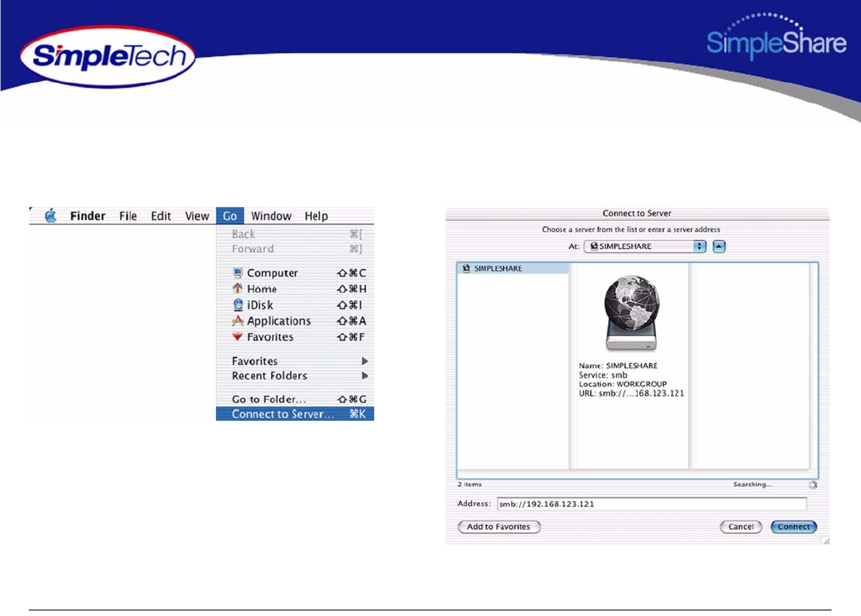This screenshot has height=616, width=861.
Task: Click the resize grip in dialog corner
Action: (825, 541)
